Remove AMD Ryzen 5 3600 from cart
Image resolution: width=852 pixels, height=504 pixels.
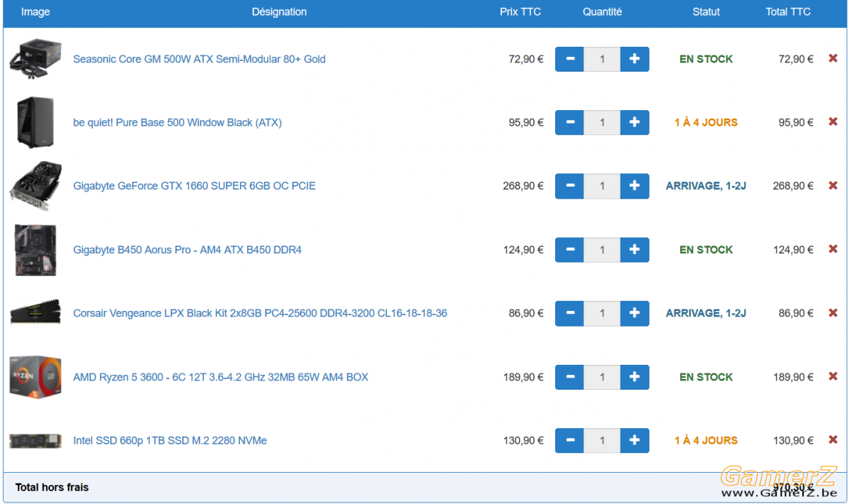[833, 376]
